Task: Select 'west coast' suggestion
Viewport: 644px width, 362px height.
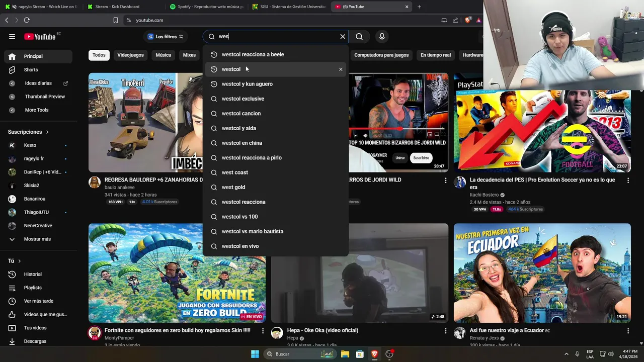Action: click(x=276, y=172)
